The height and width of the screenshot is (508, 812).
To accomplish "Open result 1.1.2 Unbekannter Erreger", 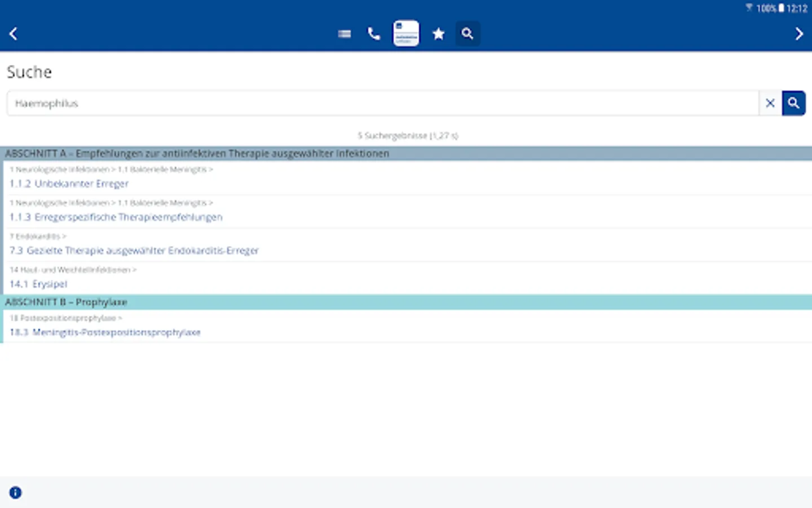I will (69, 184).
